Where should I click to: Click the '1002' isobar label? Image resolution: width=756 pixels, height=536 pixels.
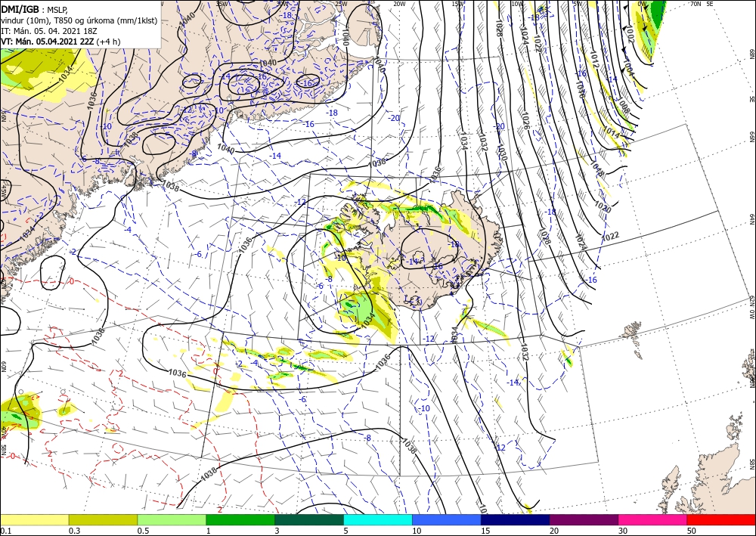[631, 33]
